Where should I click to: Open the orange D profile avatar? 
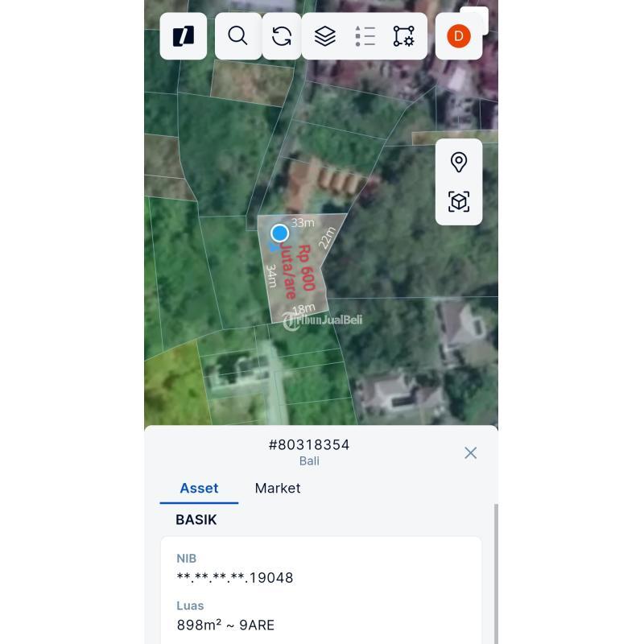tap(458, 36)
